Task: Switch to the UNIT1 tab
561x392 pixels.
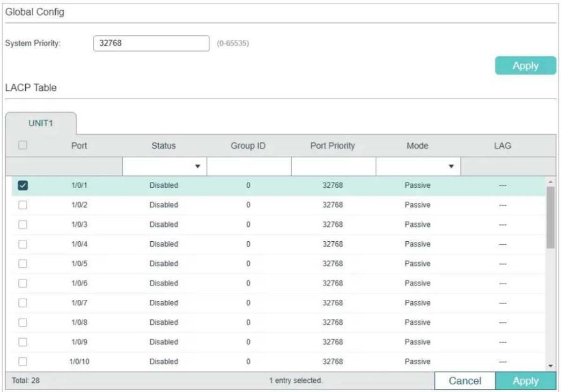Action: tap(41, 123)
